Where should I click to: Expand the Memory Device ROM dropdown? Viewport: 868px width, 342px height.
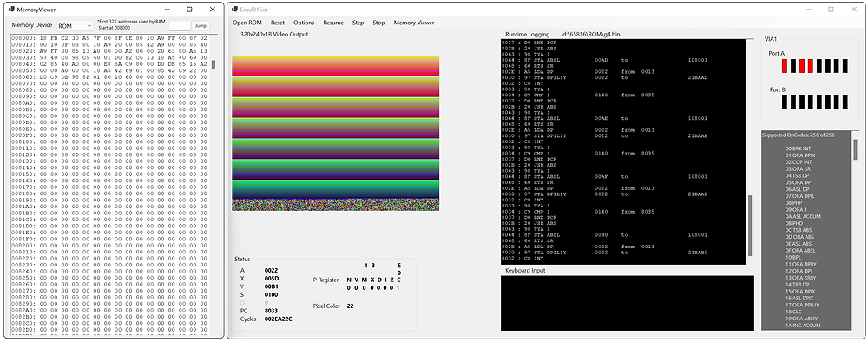click(75, 25)
